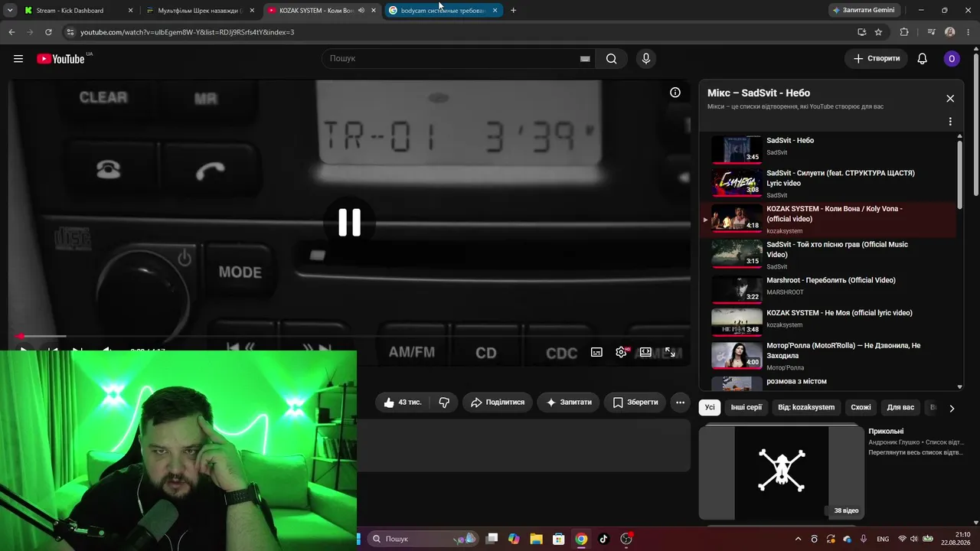This screenshot has width=980, height=551.
Task: Show video info card icon
Action: click(x=675, y=93)
